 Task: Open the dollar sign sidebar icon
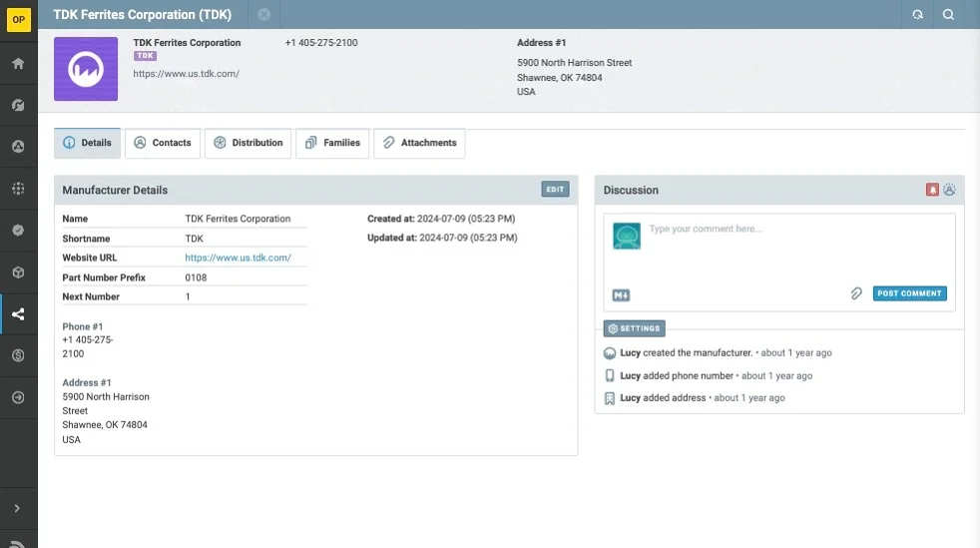click(x=18, y=355)
